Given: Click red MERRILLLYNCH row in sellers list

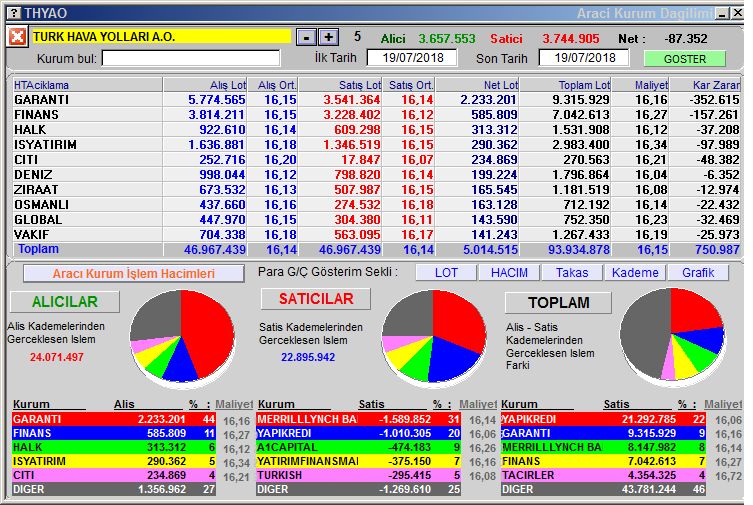Looking at the screenshot, I should click(358, 419).
